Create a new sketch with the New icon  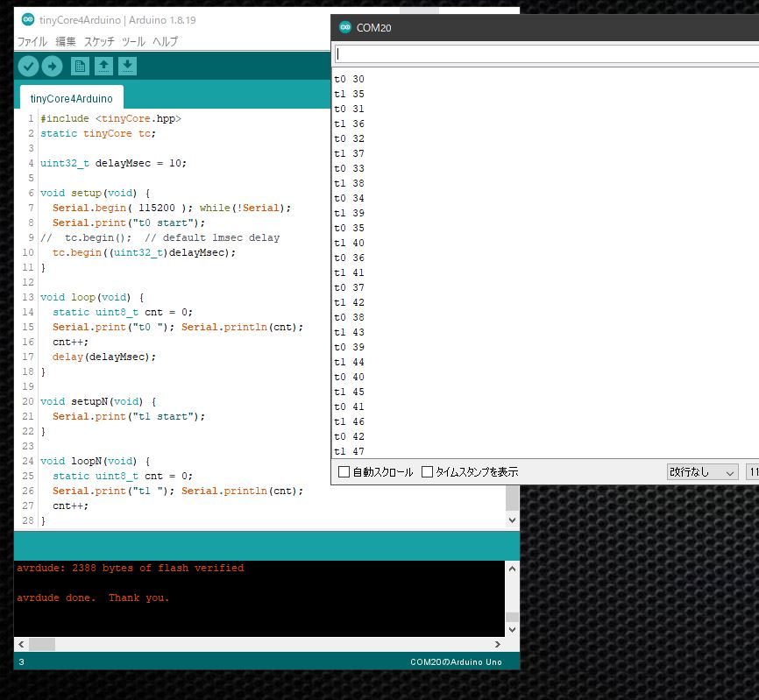[x=79, y=65]
